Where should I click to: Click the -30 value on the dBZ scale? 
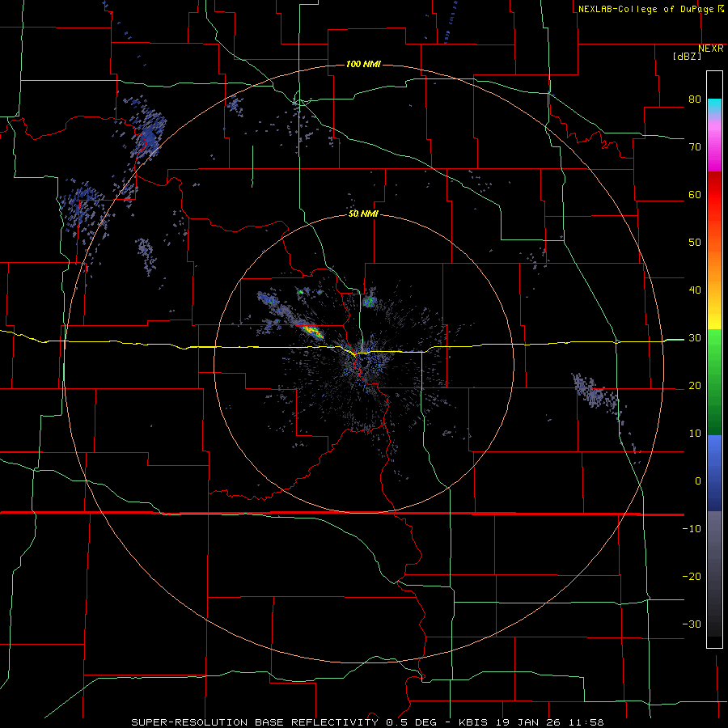pyautogui.click(x=692, y=624)
